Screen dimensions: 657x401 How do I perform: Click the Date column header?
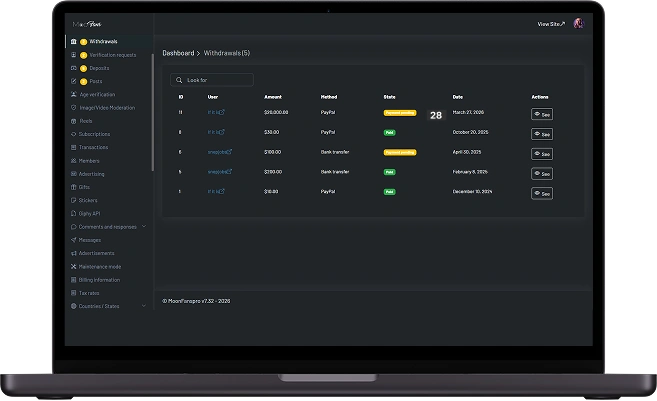point(458,97)
